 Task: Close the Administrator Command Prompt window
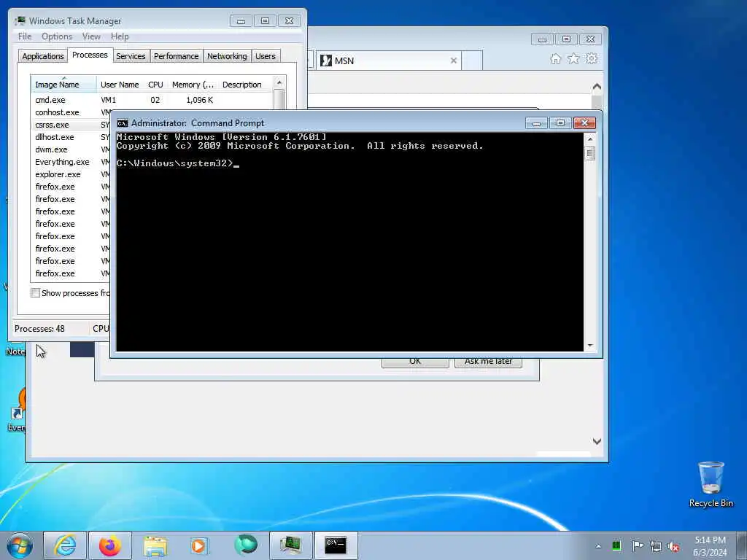point(584,123)
